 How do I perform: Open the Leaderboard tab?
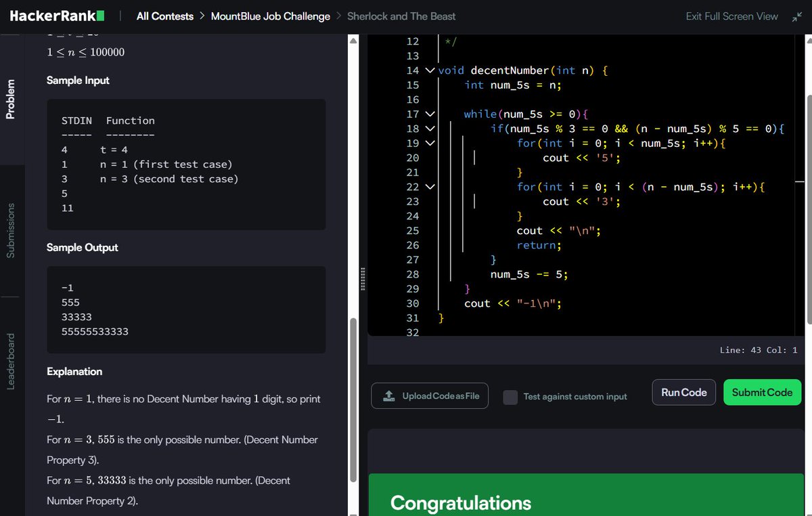coord(10,361)
